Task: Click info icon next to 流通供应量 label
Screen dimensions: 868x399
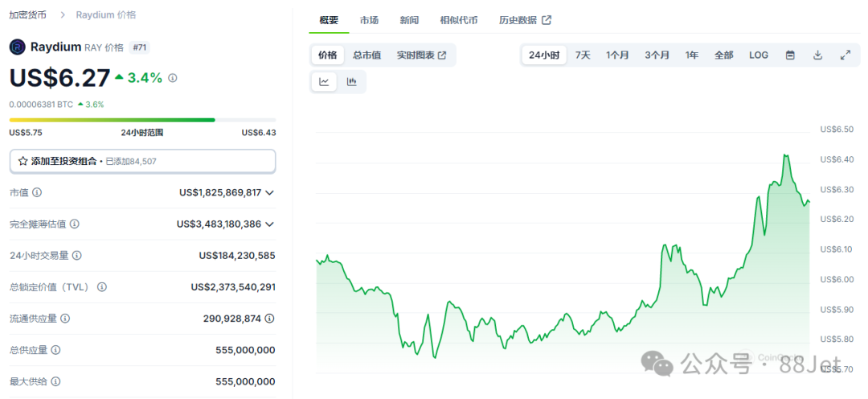Action: tap(65, 319)
